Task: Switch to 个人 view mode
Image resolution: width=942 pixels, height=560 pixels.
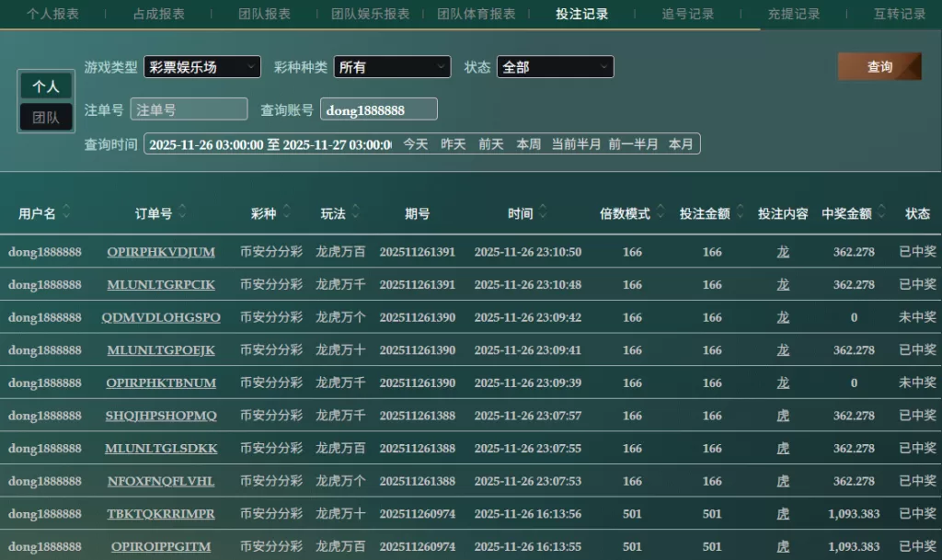Action: point(46,86)
